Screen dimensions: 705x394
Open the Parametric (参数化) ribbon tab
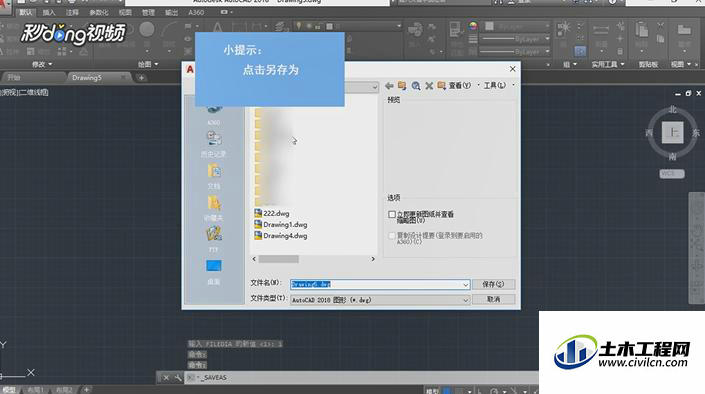click(99, 13)
